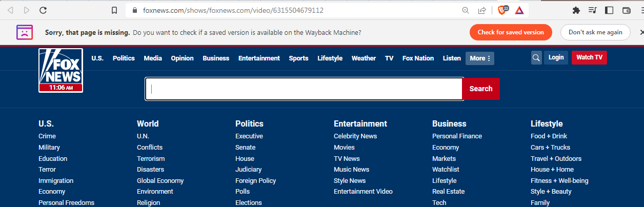Open the Watchlist link
Screen dimensions: 644x207
click(x=446, y=170)
